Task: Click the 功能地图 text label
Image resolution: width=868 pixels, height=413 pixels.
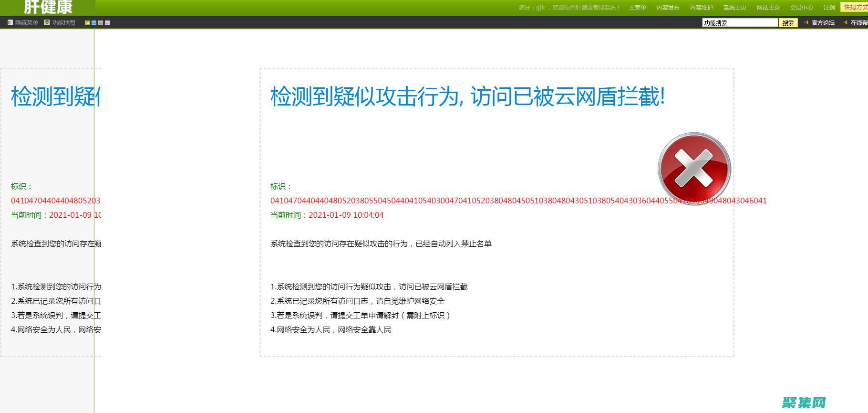Action: point(63,22)
